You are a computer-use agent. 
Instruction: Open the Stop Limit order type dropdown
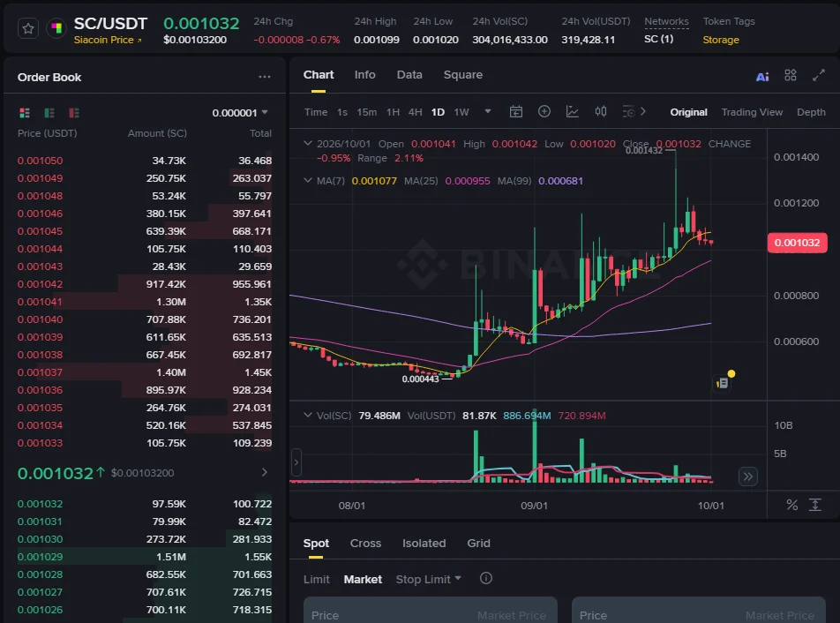coord(428,580)
